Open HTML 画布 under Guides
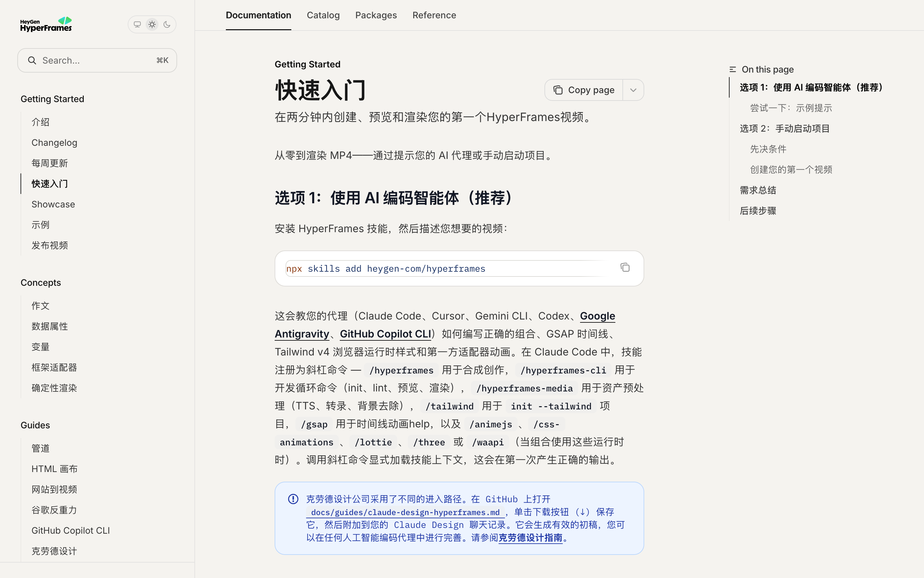This screenshot has height=578, width=924. [55, 469]
